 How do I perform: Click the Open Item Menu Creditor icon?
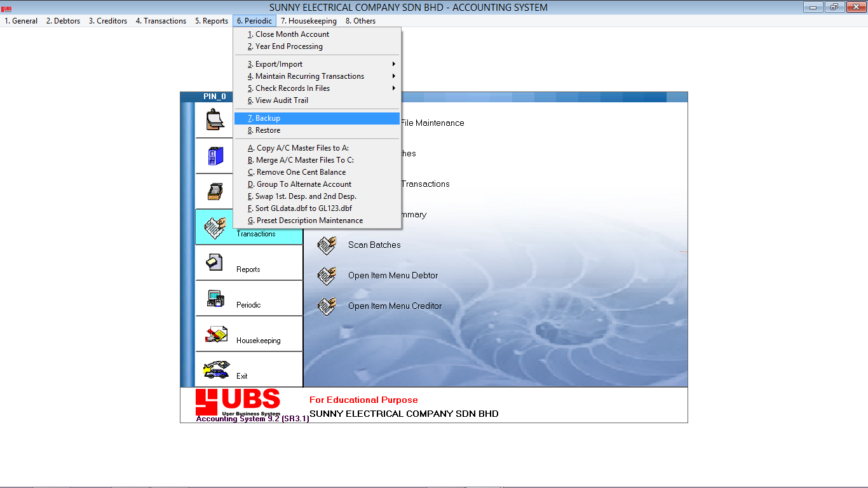pyautogui.click(x=327, y=306)
